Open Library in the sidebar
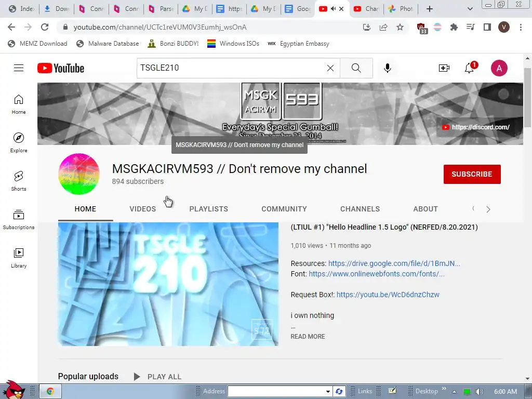The width and height of the screenshot is (532, 399). pos(19,258)
